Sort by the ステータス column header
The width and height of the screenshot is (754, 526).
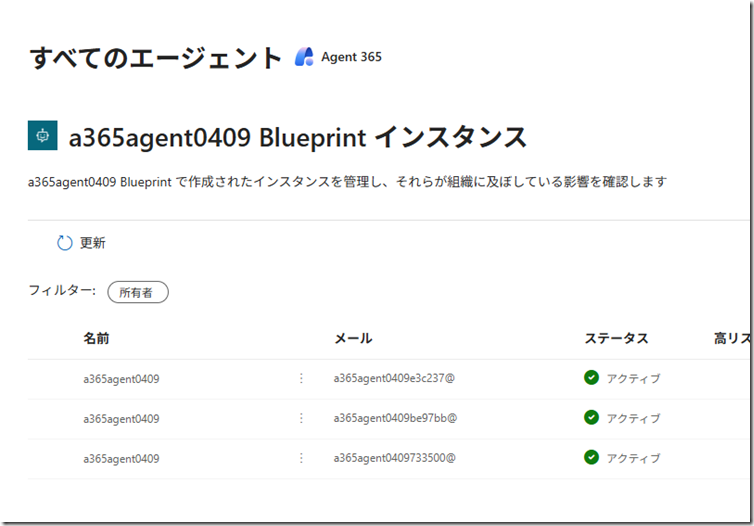(616, 339)
